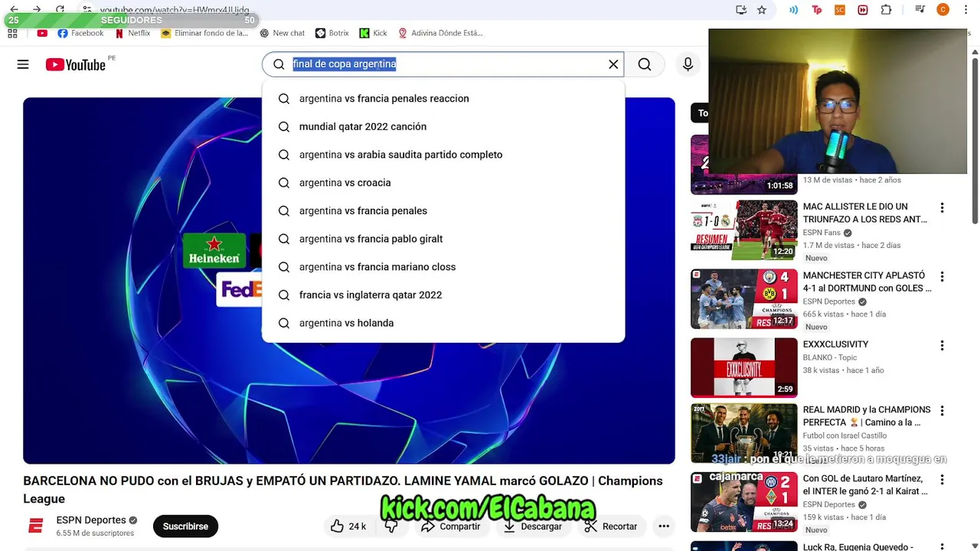Open 'Adivina Dónde Está...' bookmark

point(440,34)
